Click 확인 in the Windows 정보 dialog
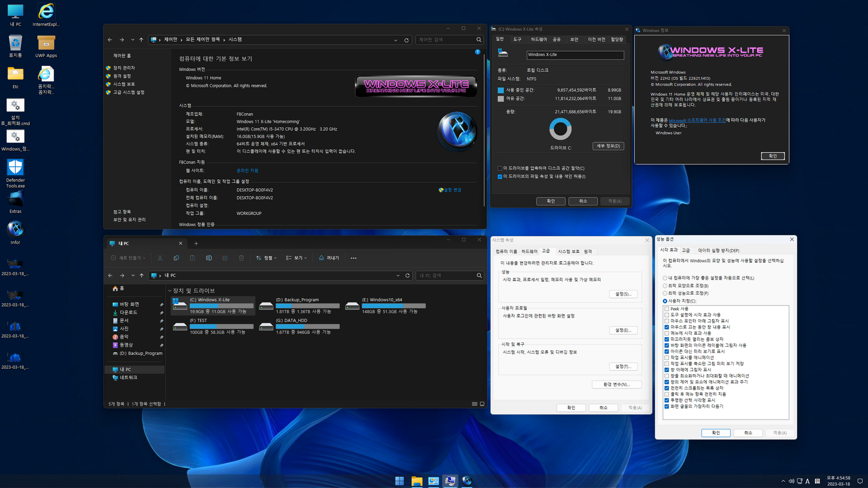The image size is (868, 488). coord(773,156)
